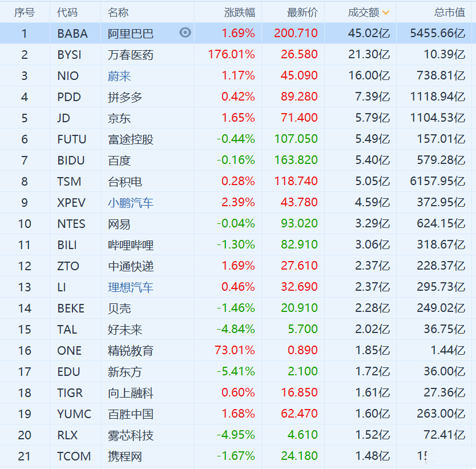Click the BEKE ticker code

tap(71, 308)
